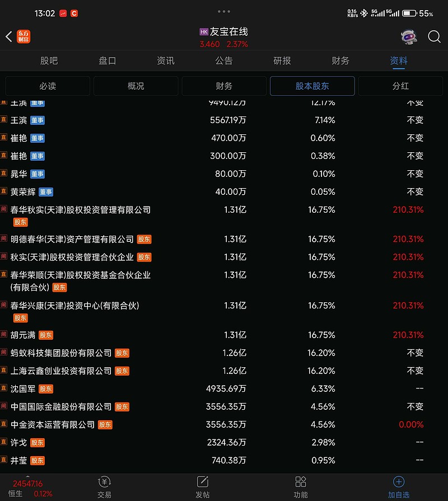The image size is (448, 501).
Task: Select the 必读 sub-tab button
Action: coord(48,86)
